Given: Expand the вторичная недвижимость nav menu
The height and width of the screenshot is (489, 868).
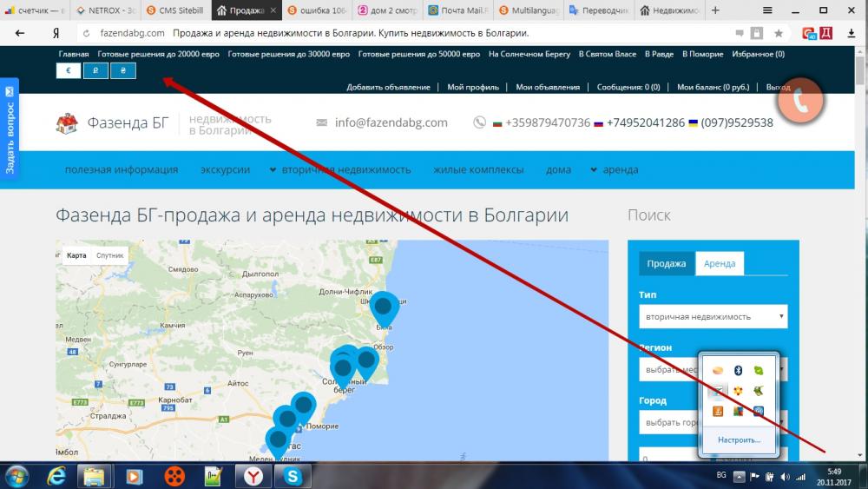Looking at the screenshot, I should (339, 170).
